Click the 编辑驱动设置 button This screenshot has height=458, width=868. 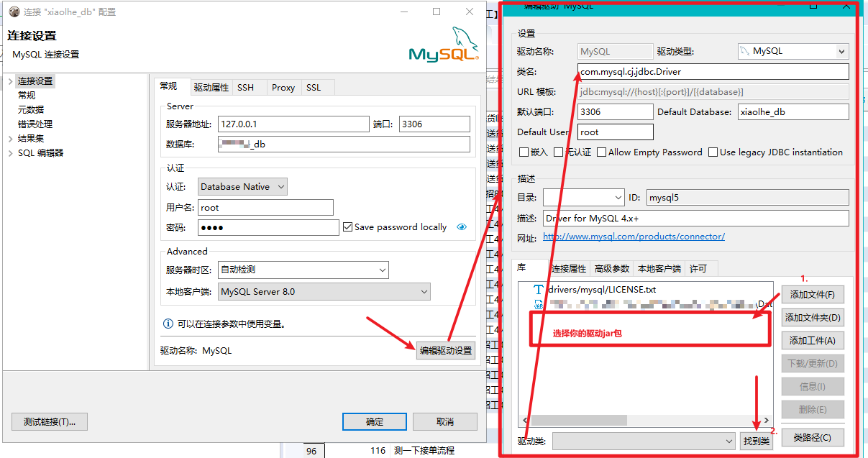(446, 351)
